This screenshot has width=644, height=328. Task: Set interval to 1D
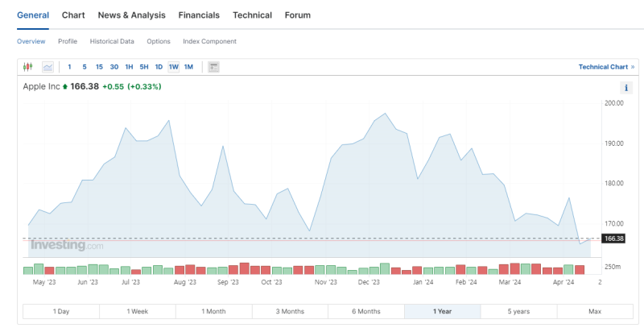[159, 67]
